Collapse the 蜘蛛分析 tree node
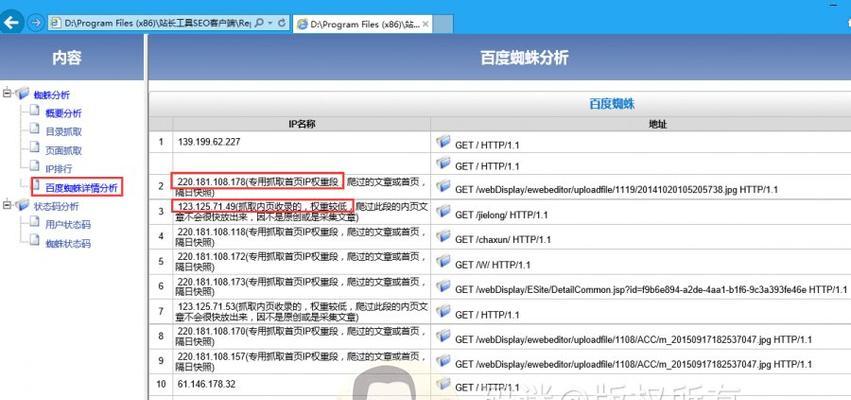This screenshot has height=400, width=851. (7, 93)
